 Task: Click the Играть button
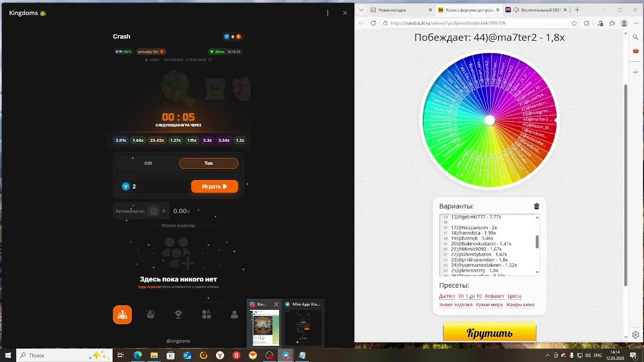tap(214, 187)
